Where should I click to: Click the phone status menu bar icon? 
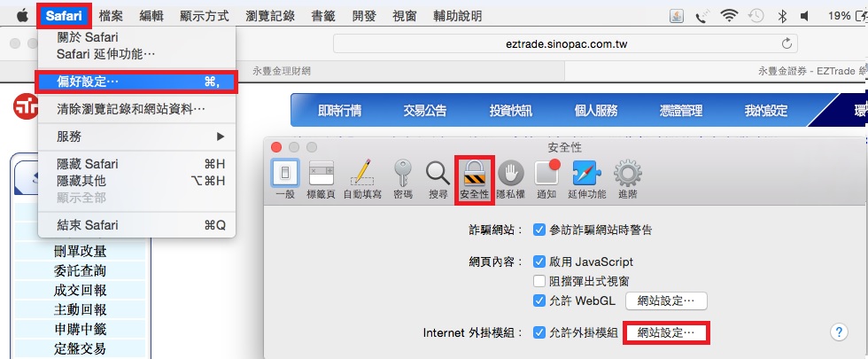pos(701,16)
